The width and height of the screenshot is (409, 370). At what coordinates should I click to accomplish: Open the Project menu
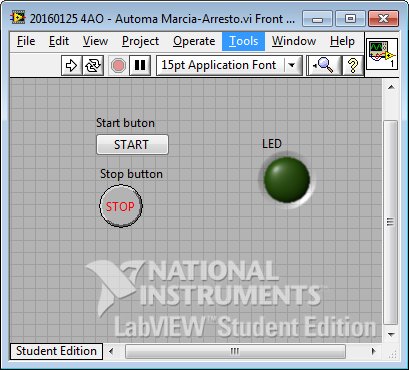tap(140, 41)
